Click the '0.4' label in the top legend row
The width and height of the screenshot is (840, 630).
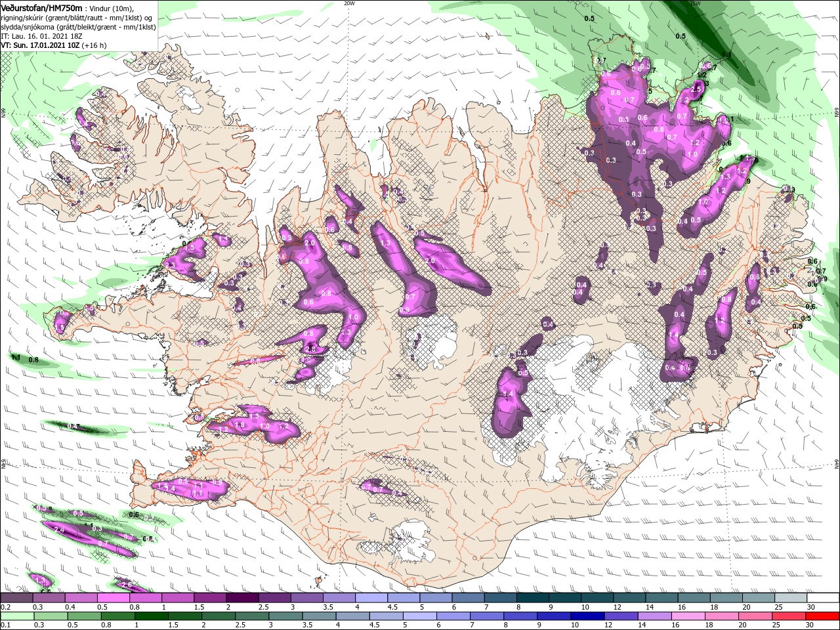(x=70, y=607)
